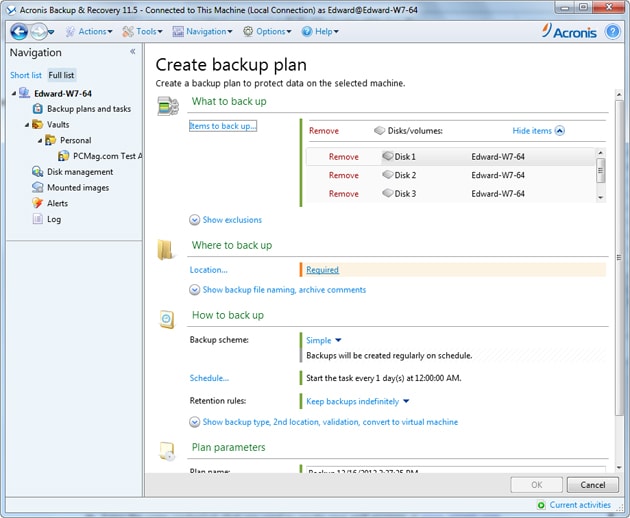Image resolution: width=630 pixels, height=518 pixels.
Task: Click the Schedule link
Action: click(x=209, y=378)
